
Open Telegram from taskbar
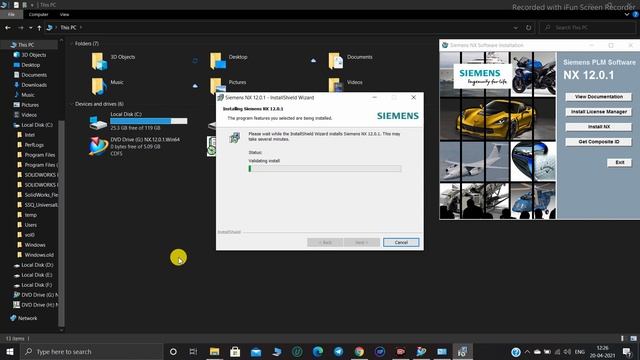338,351
